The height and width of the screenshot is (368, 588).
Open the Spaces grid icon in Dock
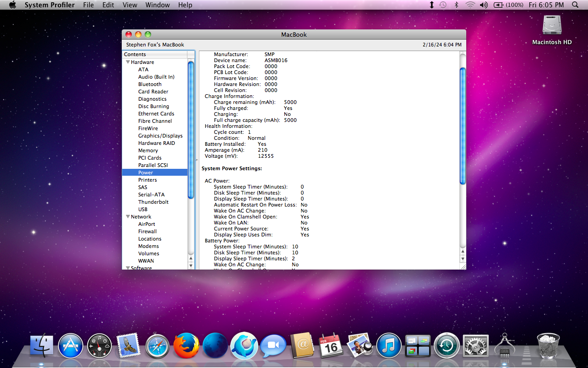coord(418,346)
